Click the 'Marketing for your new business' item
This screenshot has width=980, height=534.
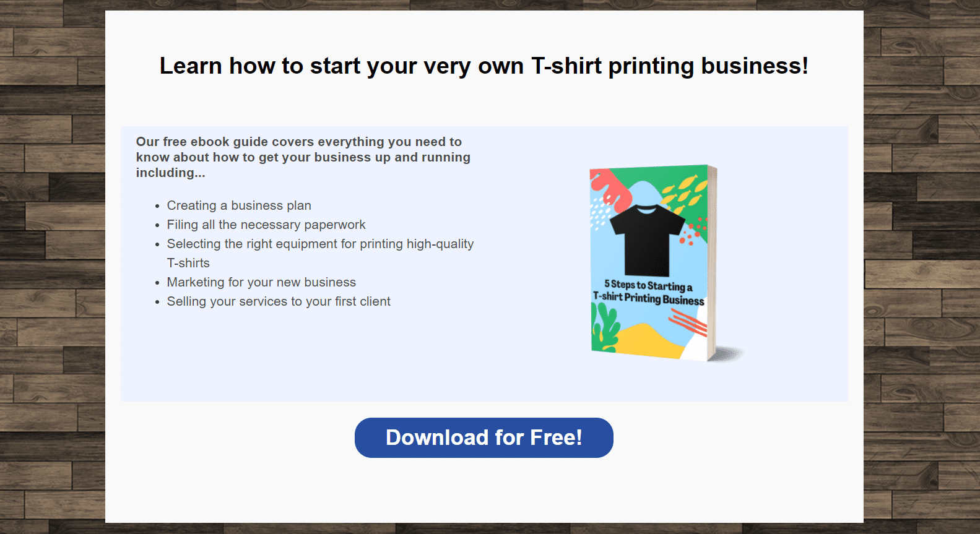coord(261,282)
